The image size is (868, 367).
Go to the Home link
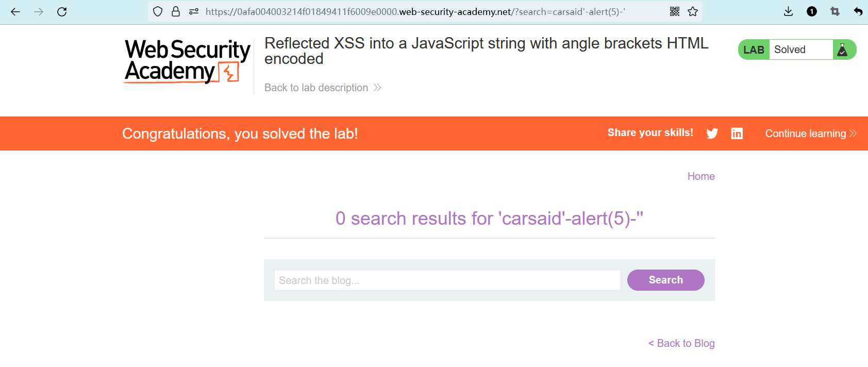pyautogui.click(x=701, y=176)
